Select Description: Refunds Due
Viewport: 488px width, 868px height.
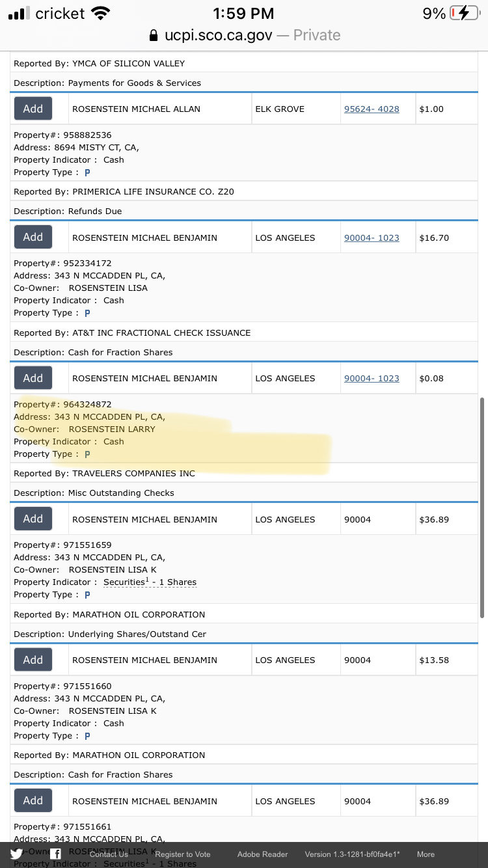pyautogui.click(x=68, y=211)
